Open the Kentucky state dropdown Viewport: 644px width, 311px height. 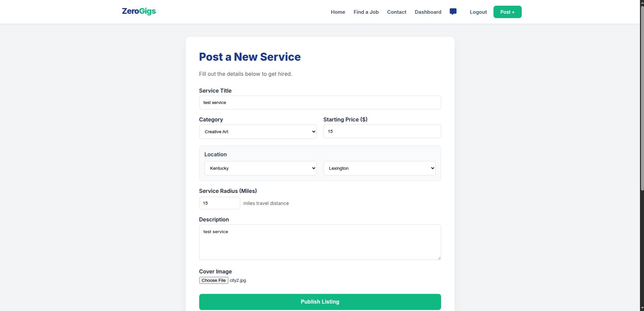click(x=260, y=168)
